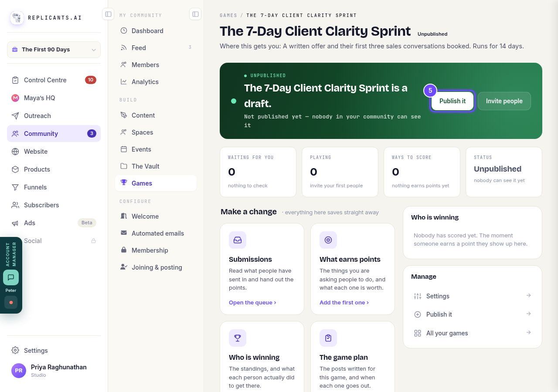This screenshot has height=392, width=558.
Task: Click the white Publish it button in banner
Action: 453,101
